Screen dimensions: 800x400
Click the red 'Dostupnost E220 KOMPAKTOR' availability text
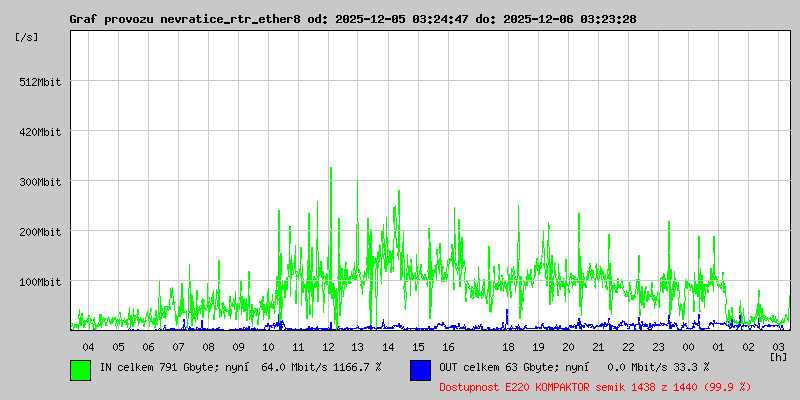point(594,386)
